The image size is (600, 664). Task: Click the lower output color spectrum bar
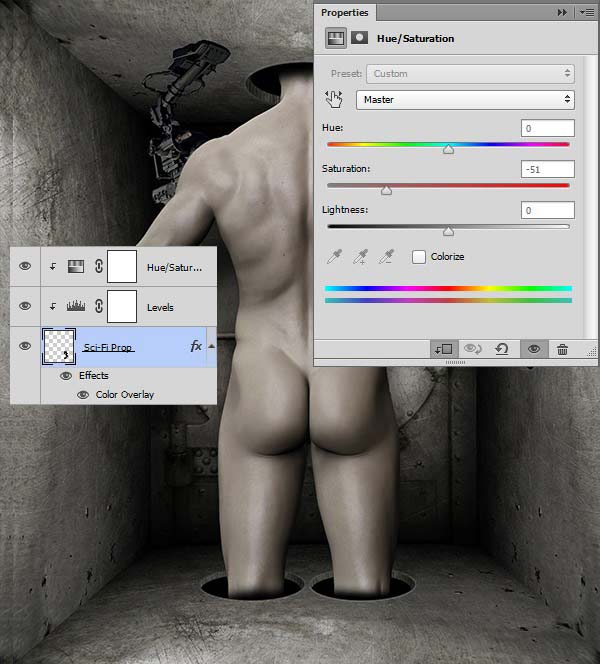click(x=448, y=300)
